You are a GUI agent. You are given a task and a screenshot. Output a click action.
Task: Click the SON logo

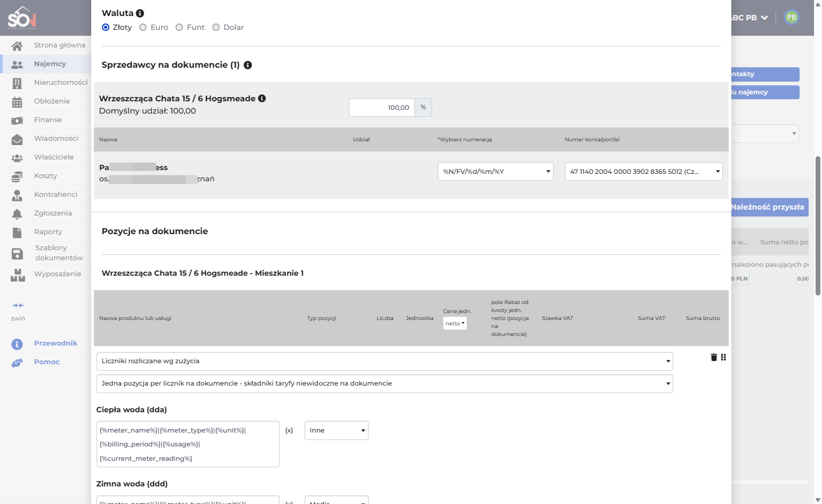pos(22,18)
